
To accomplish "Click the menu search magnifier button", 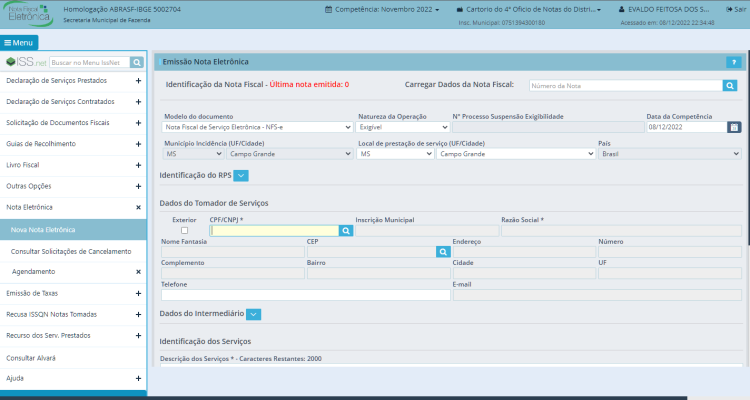I will pyautogui.click(x=137, y=63).
